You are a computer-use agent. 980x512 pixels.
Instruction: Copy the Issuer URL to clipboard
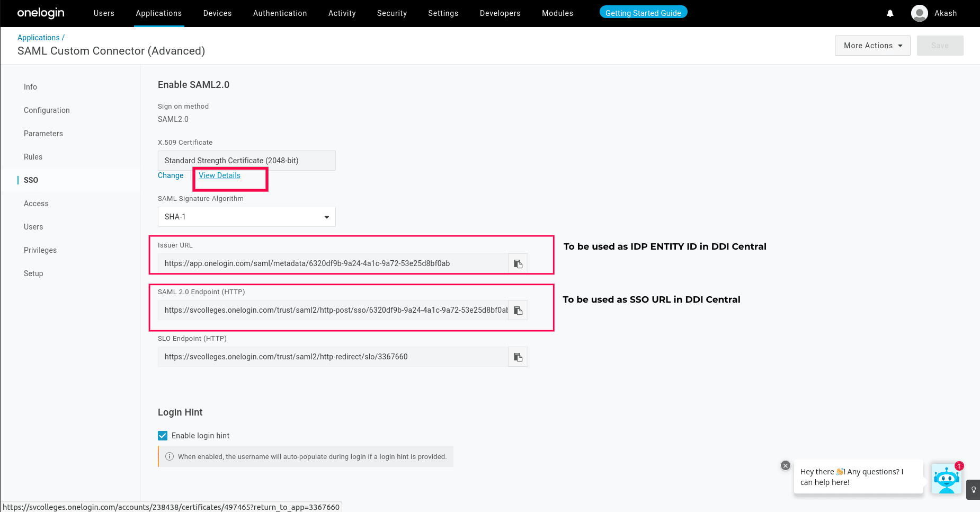pos(518,263)
